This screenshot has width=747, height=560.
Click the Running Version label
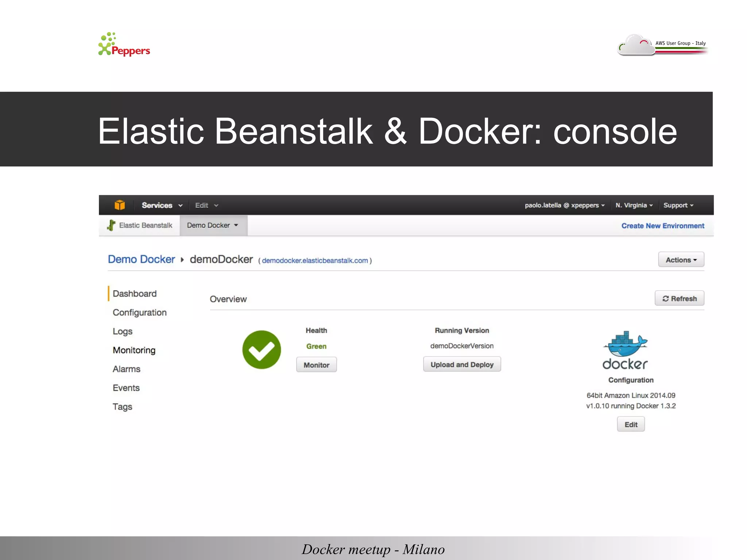[462, 331]
